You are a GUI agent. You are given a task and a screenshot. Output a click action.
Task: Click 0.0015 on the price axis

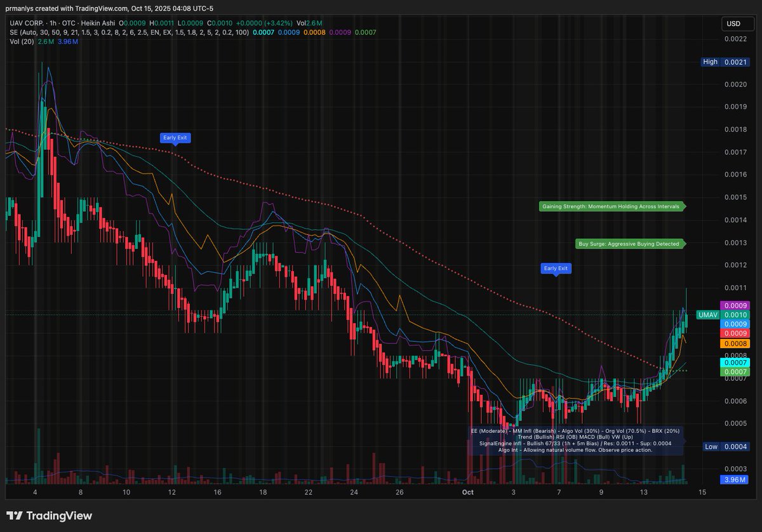click(735, 197)
